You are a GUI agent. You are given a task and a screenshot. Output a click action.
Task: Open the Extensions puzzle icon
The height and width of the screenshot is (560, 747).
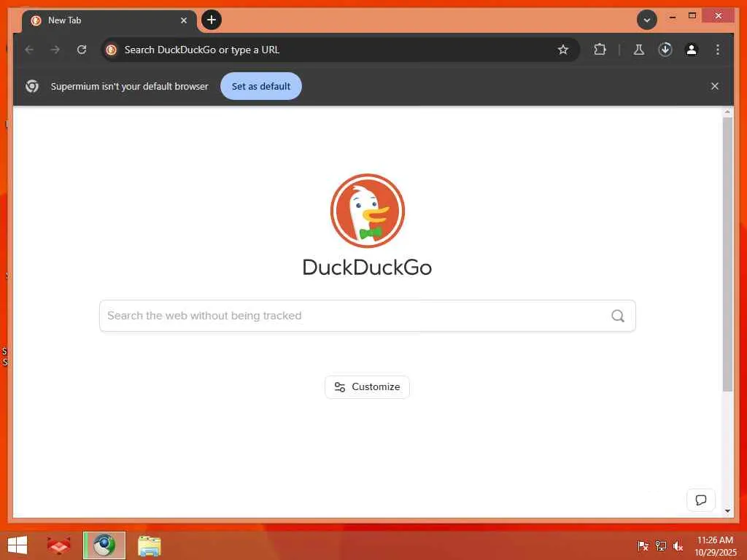pos(600,50)
